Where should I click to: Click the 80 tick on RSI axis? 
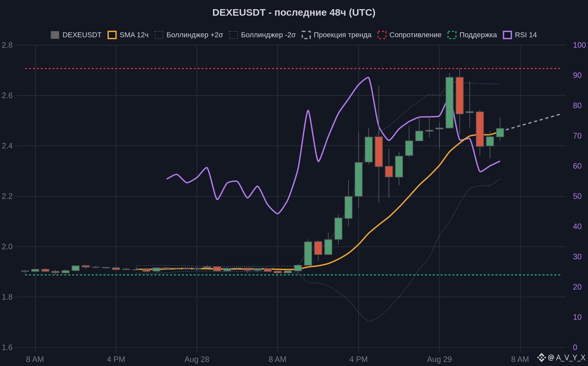[577, 106]
